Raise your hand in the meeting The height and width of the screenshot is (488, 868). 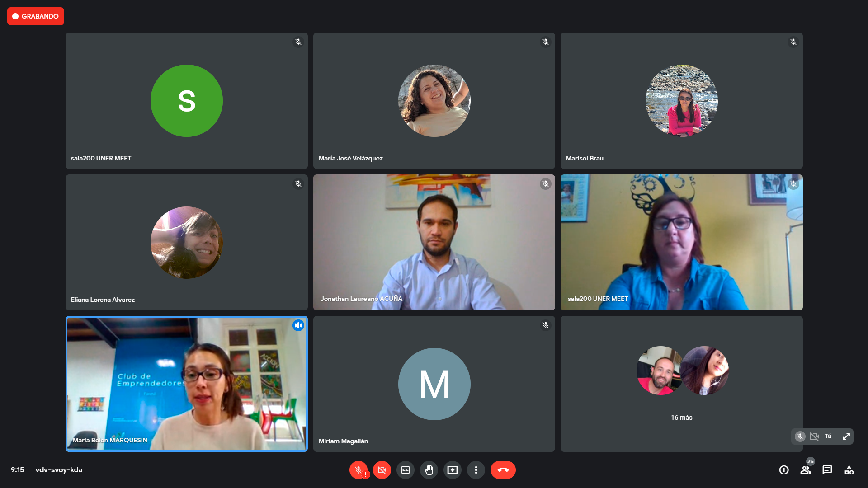[429, 470]
